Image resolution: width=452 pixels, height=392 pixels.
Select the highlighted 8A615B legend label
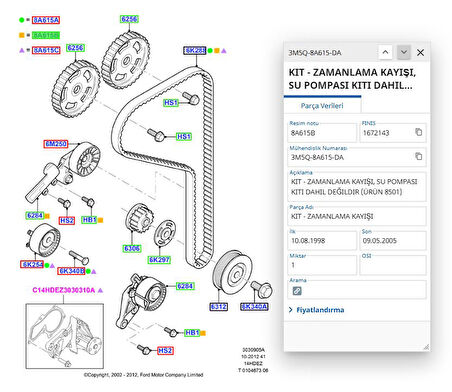coord(46,35)
